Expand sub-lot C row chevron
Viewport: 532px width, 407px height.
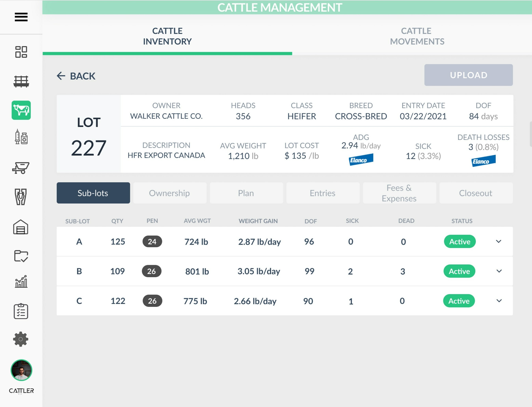[x=499, y=301]
